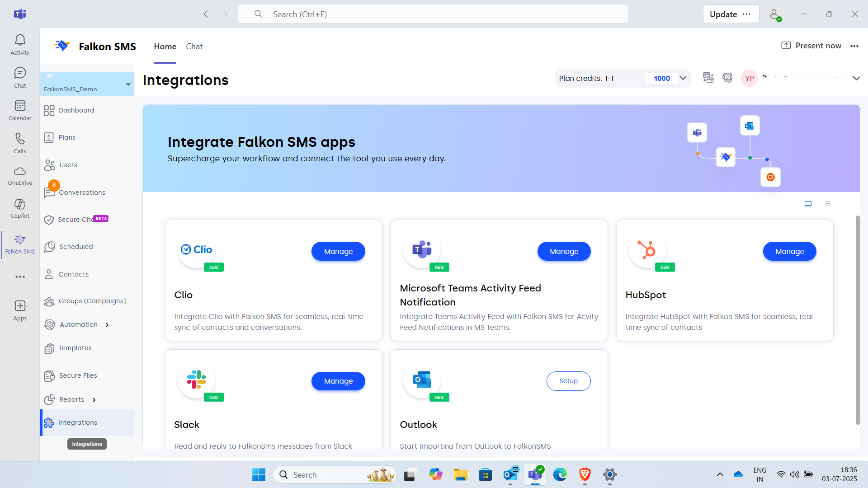868x488 pixels.
Task: Expand the Automation submenu arrow
Action: tap(107, 325)
